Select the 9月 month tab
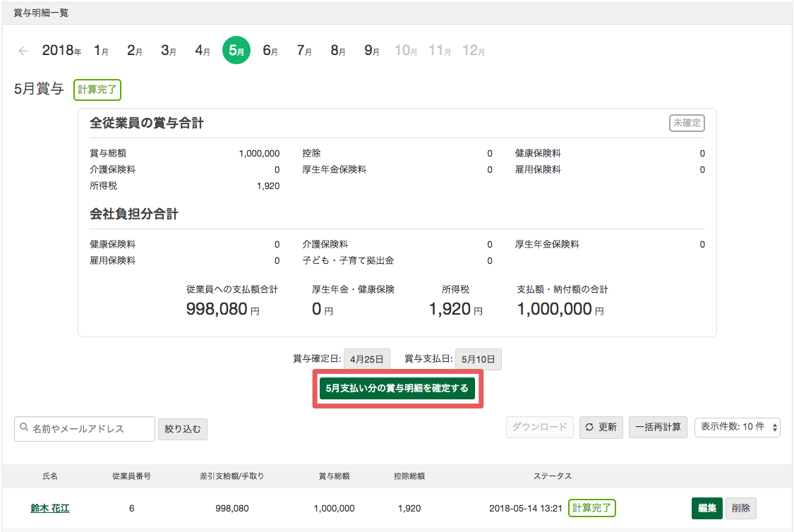The height and width of the screenshot is (532, 794). coord(372,51)
